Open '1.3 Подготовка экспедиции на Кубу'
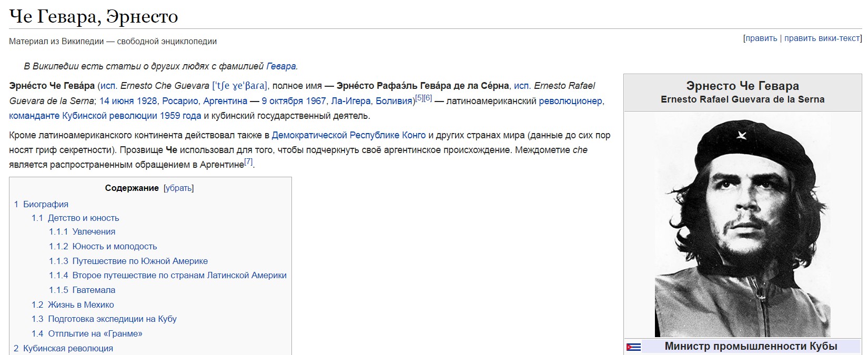The width and height of the screenshot is (868, 355). (104, 319)
